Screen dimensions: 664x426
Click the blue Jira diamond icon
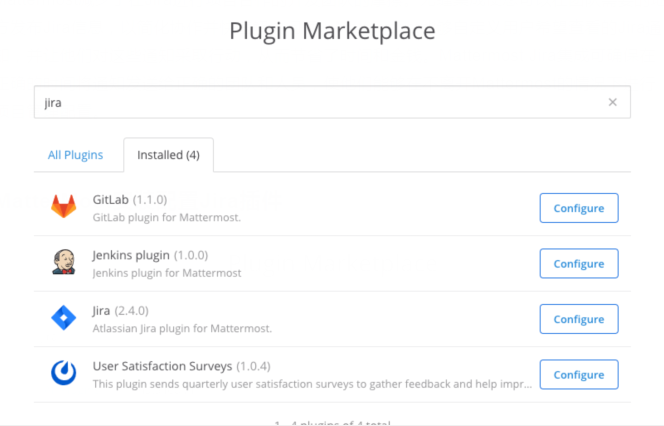pyautogui.click(x=64, y=318)
